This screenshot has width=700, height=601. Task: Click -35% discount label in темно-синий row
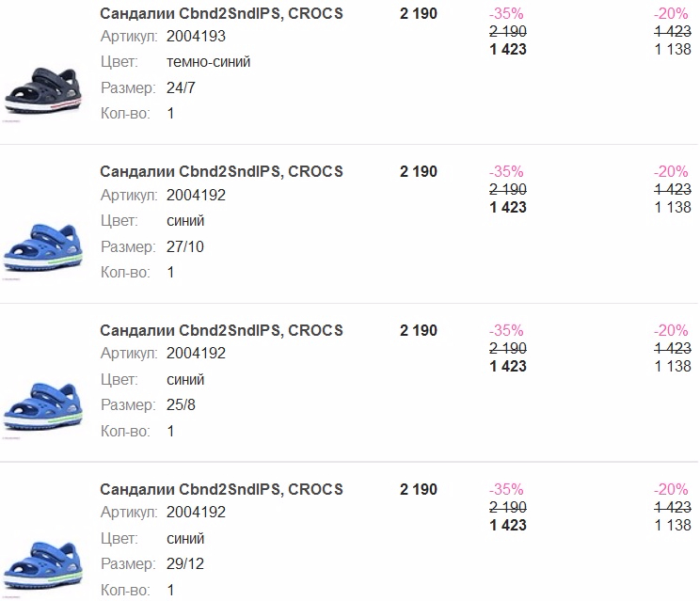pyautogui.click(x=506, y=13)
